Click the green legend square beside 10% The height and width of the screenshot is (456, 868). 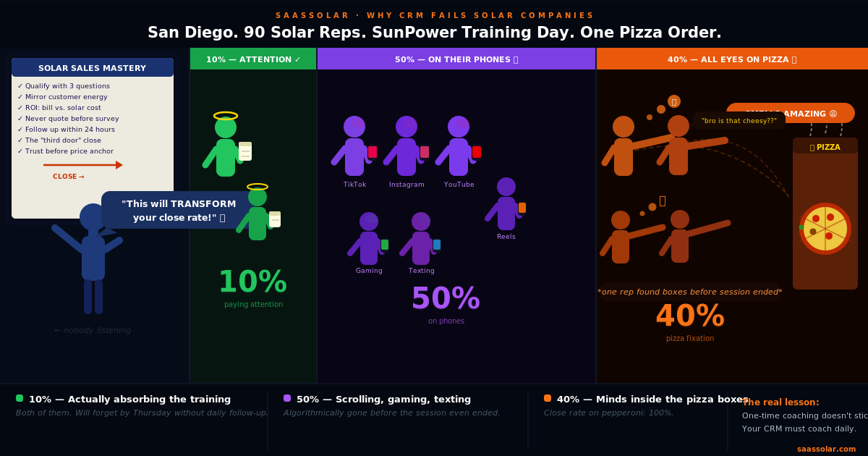[x=20, y=398]
